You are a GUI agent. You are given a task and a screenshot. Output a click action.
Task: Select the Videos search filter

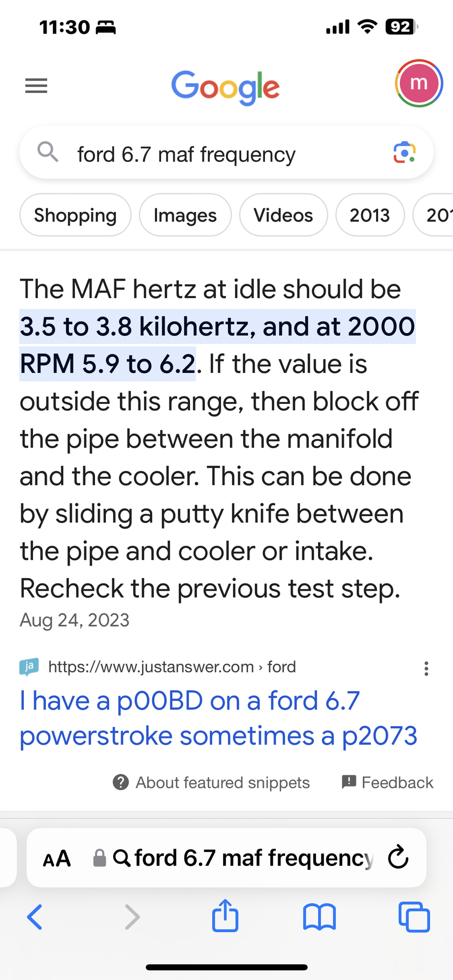(x=283, y=215)
